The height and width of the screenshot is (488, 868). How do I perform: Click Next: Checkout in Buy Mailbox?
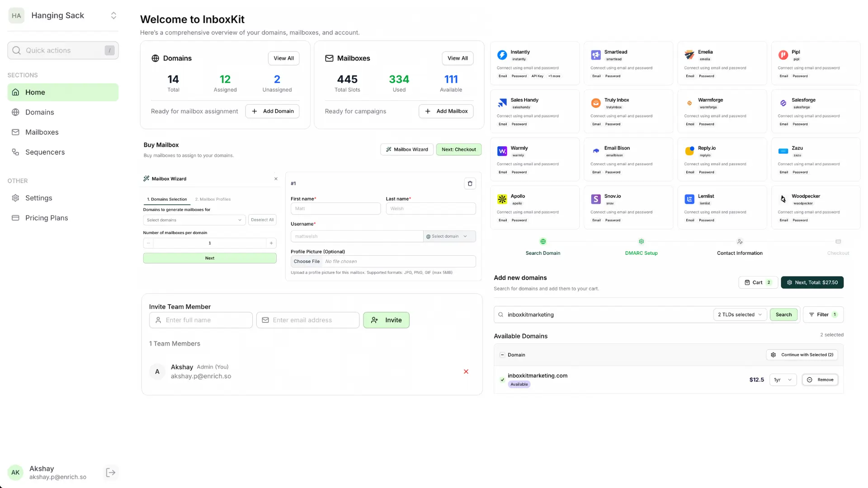click(x=458, y=149)
